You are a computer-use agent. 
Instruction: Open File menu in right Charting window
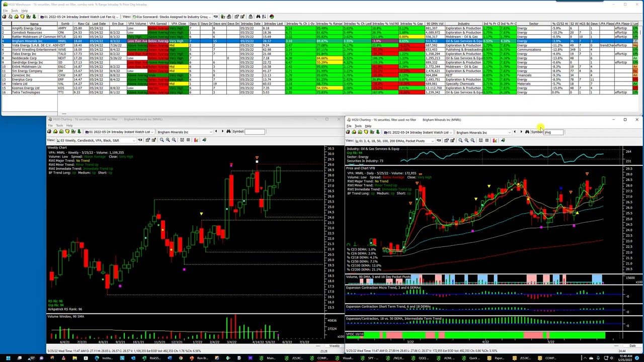pyautogui.click(x=349, y=126)
